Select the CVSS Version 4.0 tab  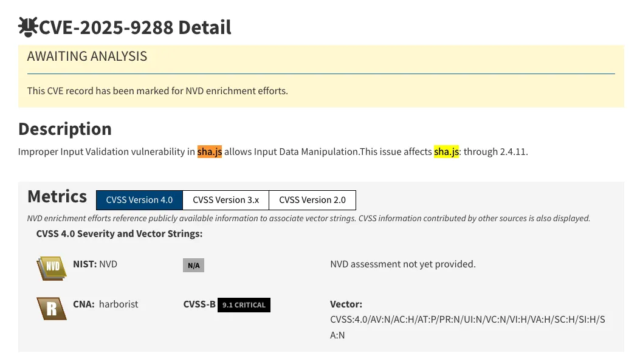click(x=139, y=200)
